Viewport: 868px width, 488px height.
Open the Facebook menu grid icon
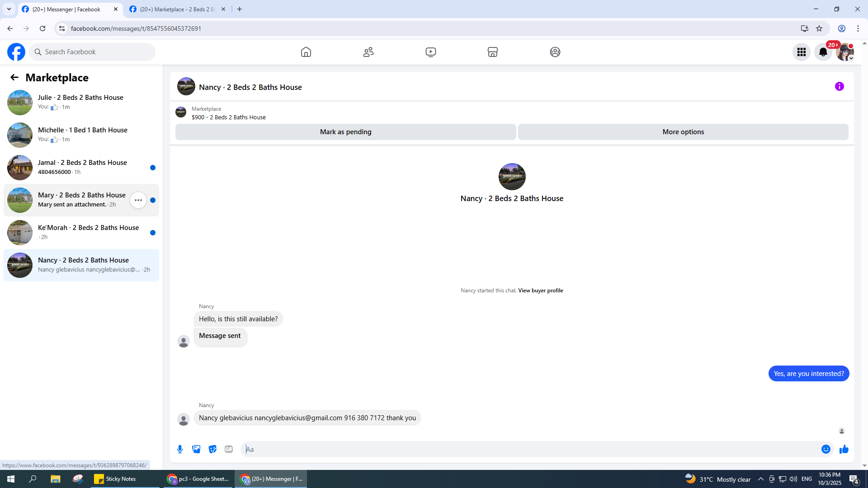pyautogui.click(x=802, y=52)
